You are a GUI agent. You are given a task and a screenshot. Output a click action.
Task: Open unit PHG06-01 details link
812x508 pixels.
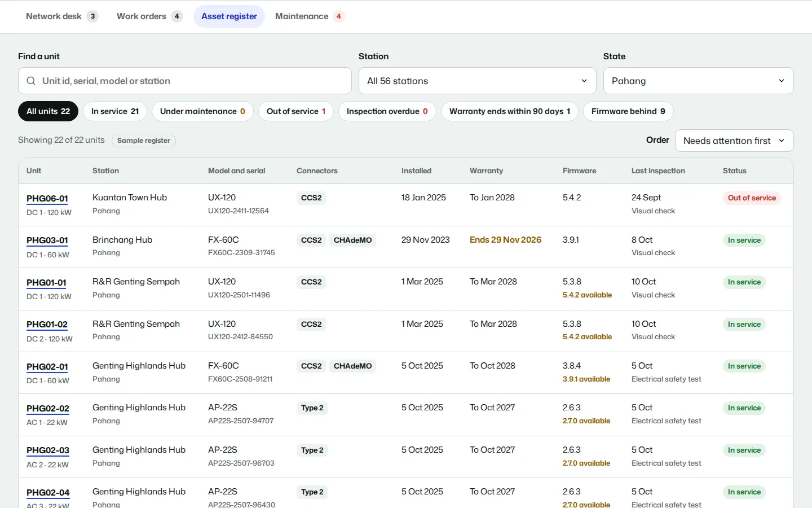click(x=47, y=198)
